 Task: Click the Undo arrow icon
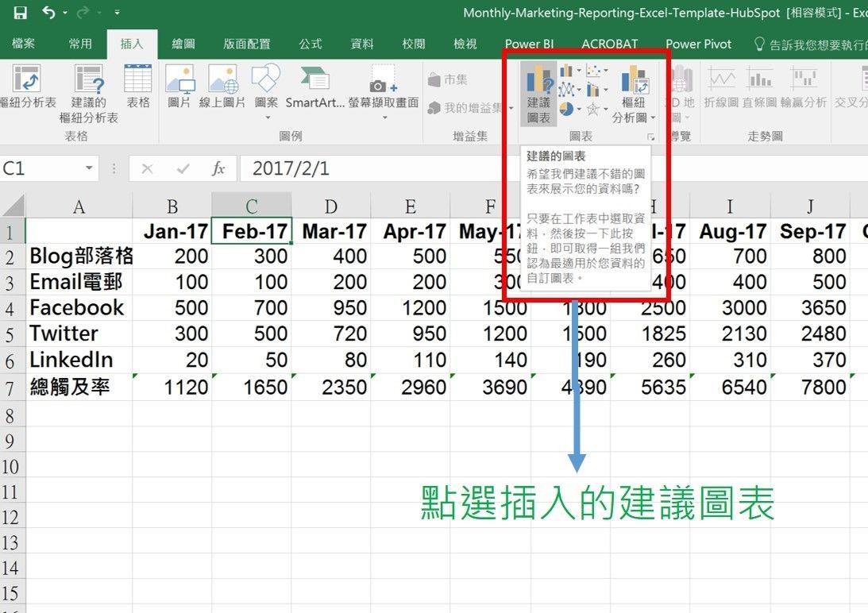pos(48,12)
